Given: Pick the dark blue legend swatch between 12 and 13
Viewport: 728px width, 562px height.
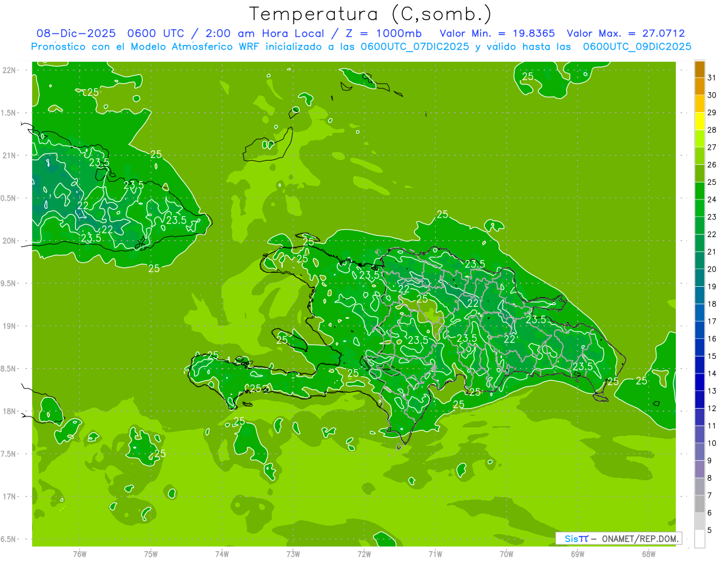Looking at the screenshot, I should click(x=699, y=400).
